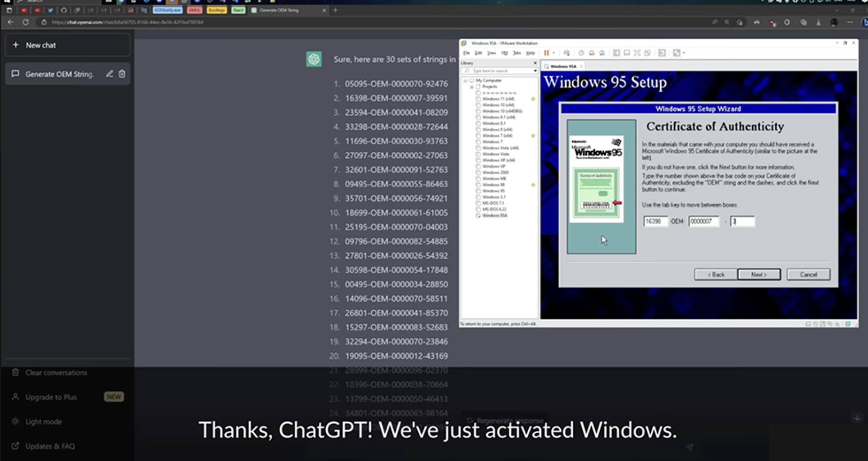Click the product key box containing 0000007
The height and width of the screenshot is (461, 868).
(704, 221)
